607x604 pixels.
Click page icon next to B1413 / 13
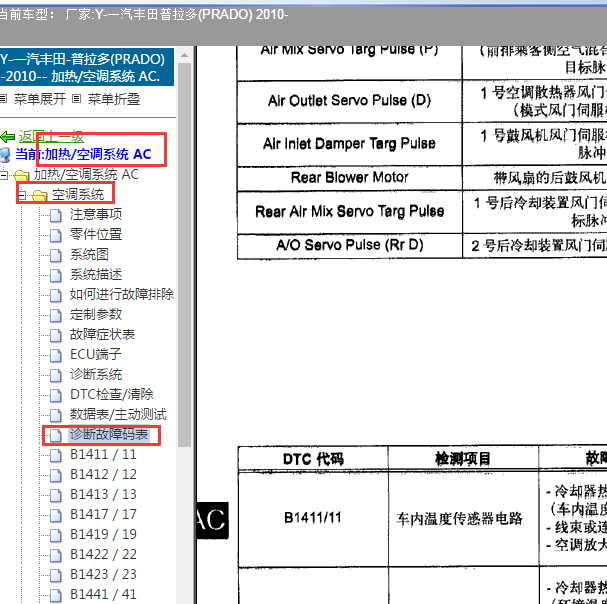pos(56,495)
